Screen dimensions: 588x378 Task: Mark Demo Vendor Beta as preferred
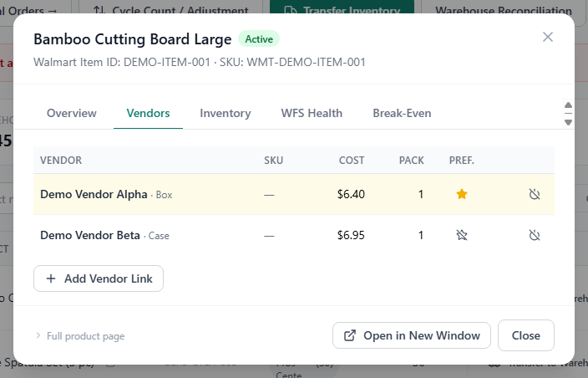pyautogui.click(x=462, y=235)
